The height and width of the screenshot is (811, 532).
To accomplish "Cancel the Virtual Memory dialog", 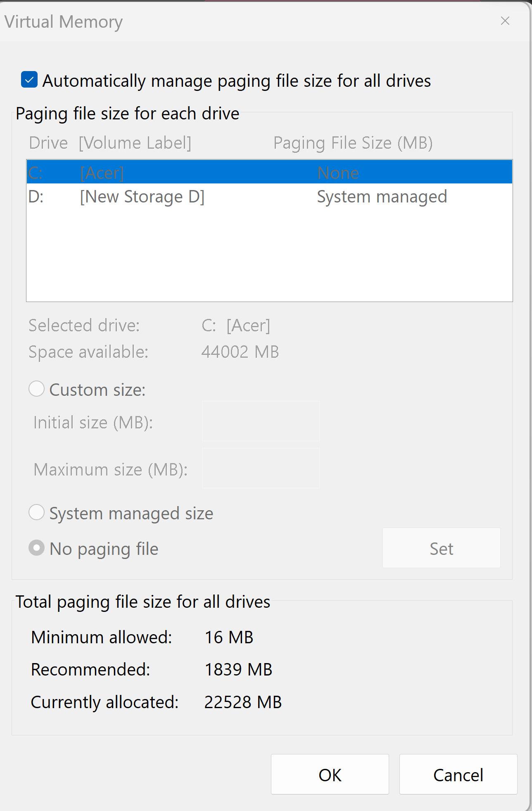I will [458, 775].
